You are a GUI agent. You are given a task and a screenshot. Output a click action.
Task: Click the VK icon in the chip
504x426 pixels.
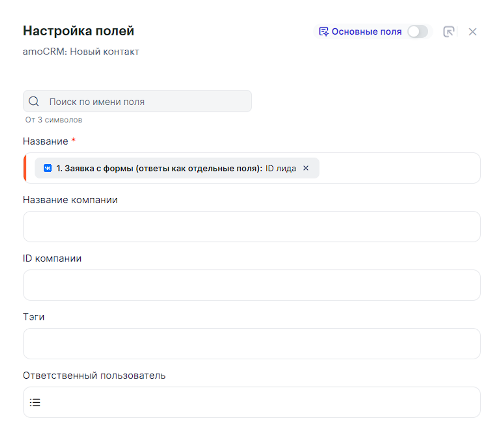click(x=48, y=168)
